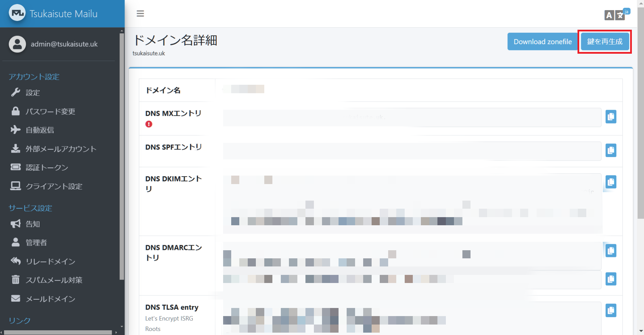Click the monitor icon for クライアント設定

tap(16, 186)
